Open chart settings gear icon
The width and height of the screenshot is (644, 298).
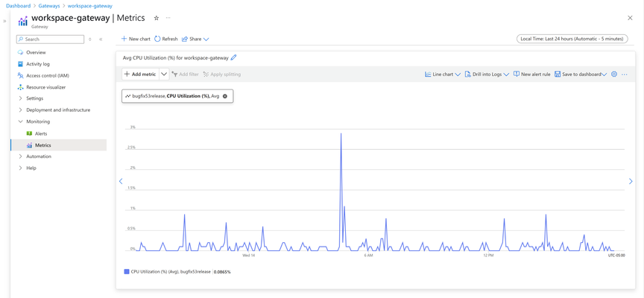(614, 74)
